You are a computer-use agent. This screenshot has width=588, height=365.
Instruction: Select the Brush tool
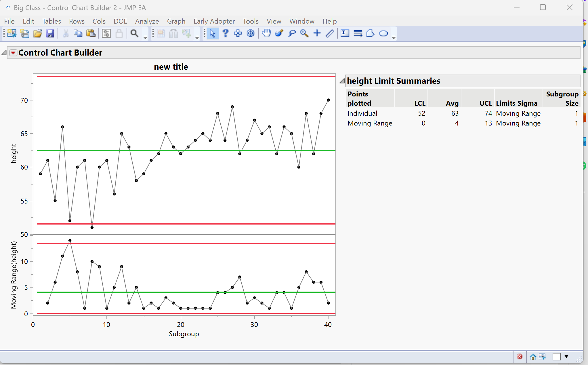point(279,33)
